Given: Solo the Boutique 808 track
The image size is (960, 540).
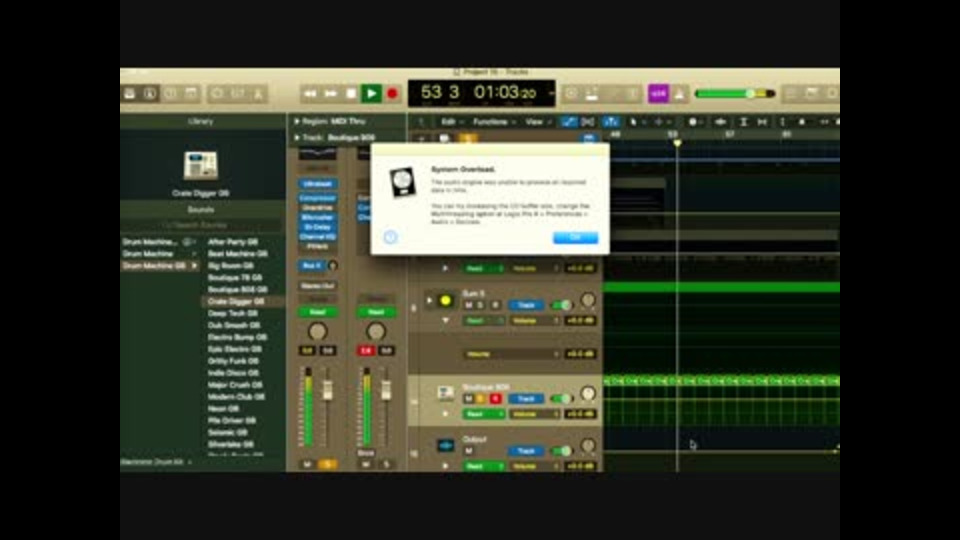Looking at the screenshot, I should tap(481, 399).
